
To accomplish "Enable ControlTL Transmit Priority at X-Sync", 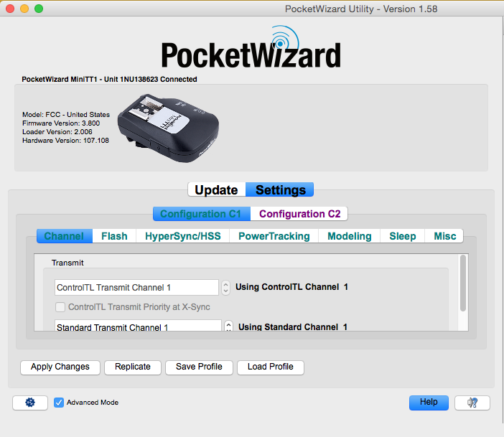I will coord(60,307).
